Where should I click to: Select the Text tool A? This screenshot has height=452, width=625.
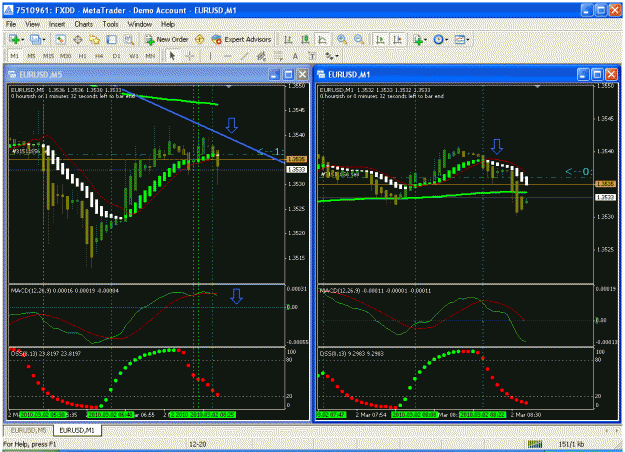(295, 56)
